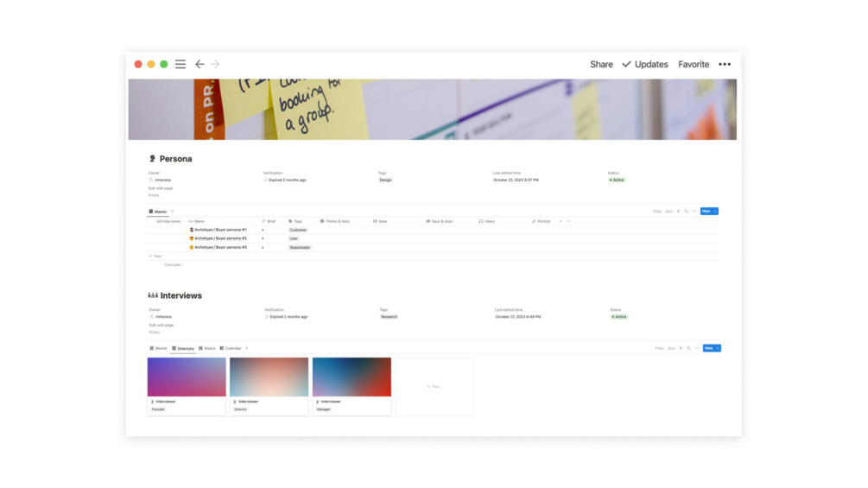Click the Stakeholder tag

pos(300,247)
